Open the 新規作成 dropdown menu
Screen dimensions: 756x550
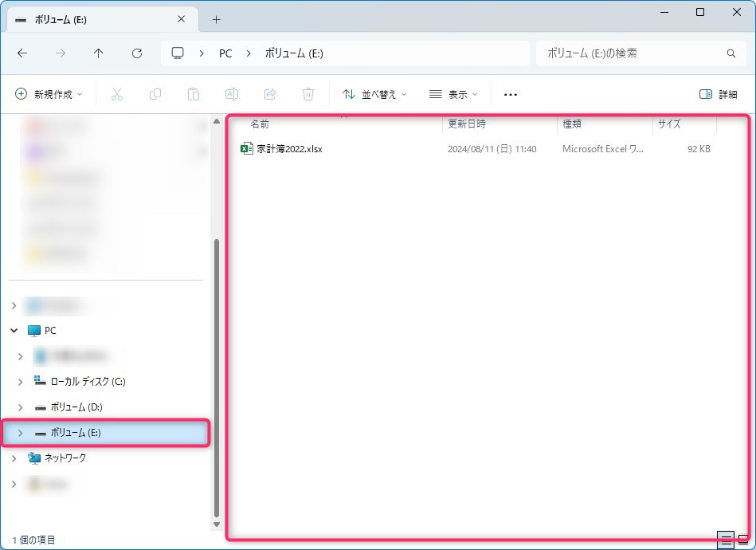pyautogui.click(x=49, y=94)
